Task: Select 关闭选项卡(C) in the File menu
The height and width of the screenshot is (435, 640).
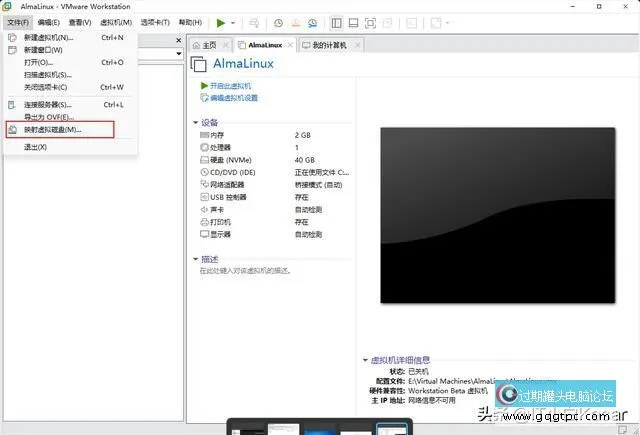Action: [70, 87]
